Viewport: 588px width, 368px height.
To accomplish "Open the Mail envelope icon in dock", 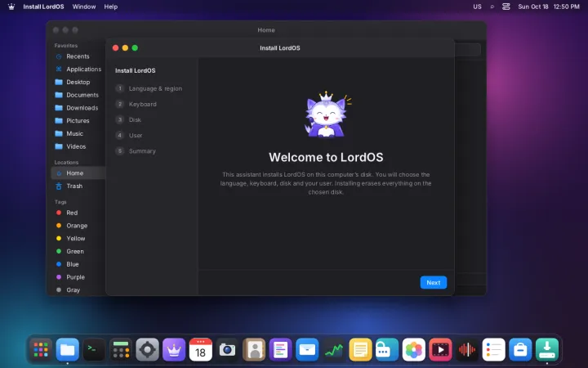I will point(307,350).
